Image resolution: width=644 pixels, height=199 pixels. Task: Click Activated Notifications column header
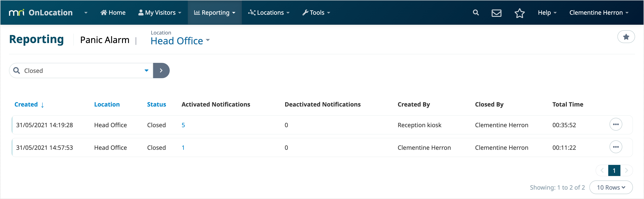point(216,104)
